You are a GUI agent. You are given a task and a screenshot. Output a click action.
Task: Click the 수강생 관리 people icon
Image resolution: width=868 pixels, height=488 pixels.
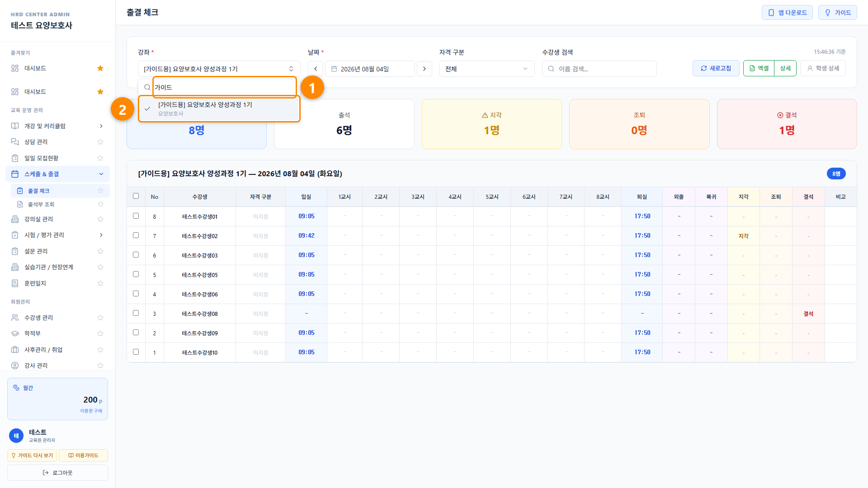pyautogui.click(x=15, y=318)
